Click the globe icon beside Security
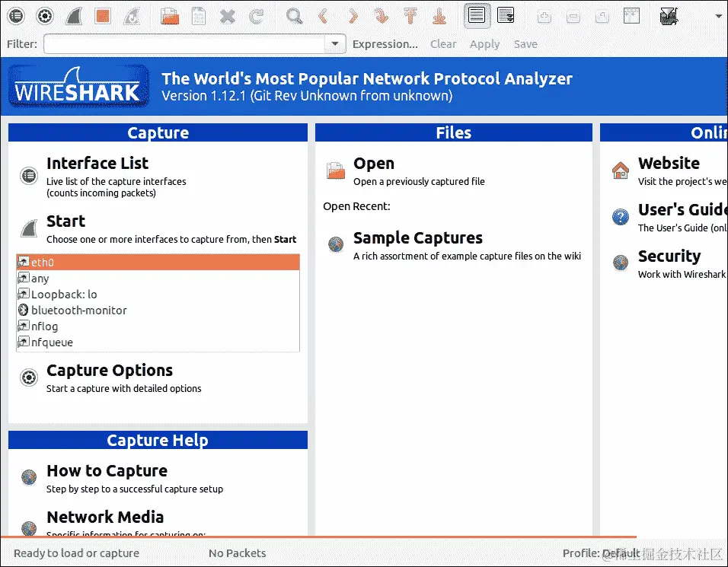The height and width of the screenshot is (567, 728). 621,263
